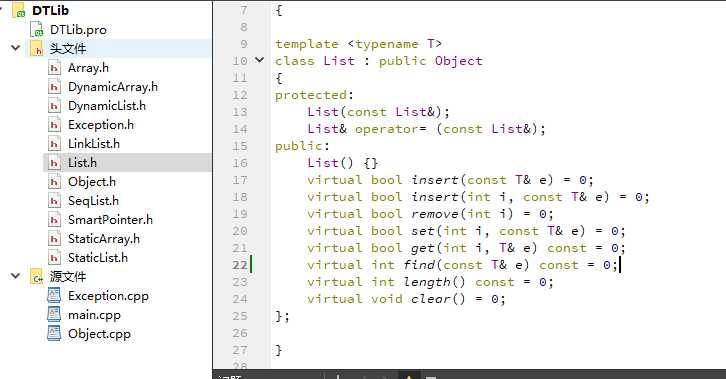
Task: Open the DTLib.pro project file
Action: click(x=78, y=30)
